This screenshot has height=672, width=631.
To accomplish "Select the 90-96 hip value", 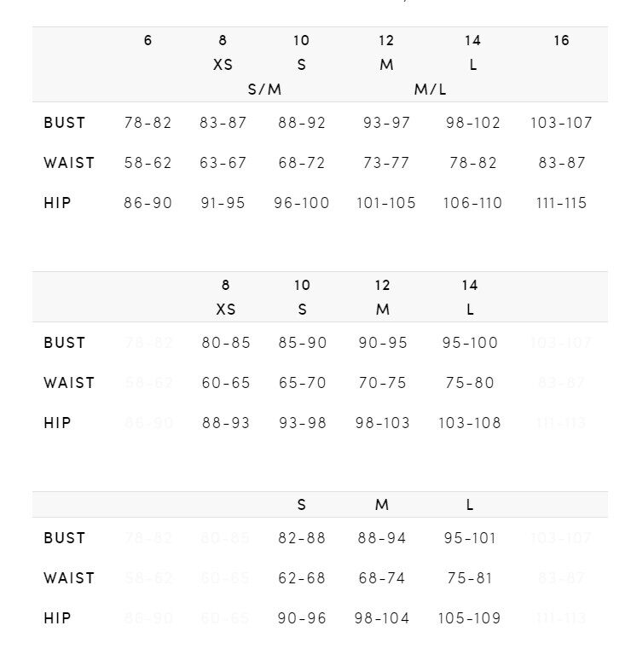I will pyautogui.click(x=302, y=618).
